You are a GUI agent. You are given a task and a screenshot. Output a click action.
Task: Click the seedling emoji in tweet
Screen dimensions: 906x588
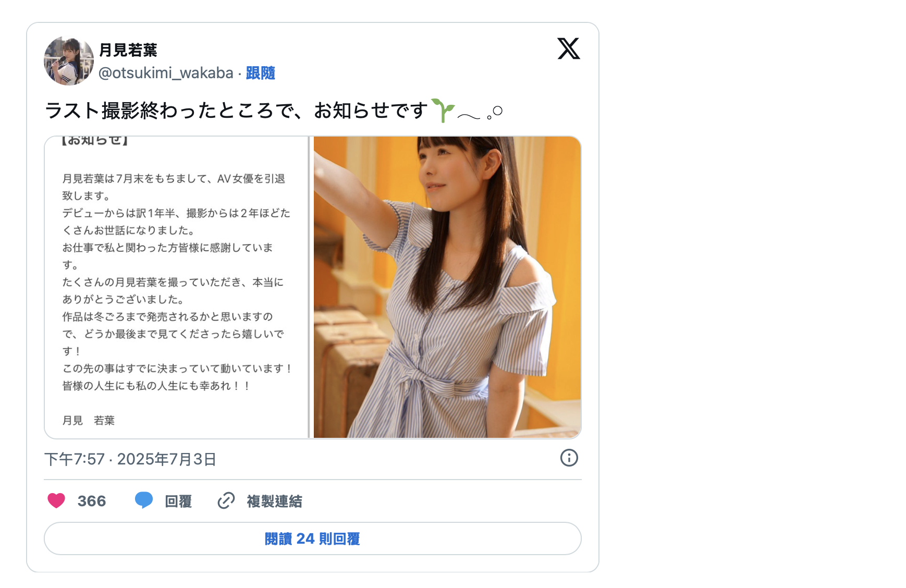(443, 110)
